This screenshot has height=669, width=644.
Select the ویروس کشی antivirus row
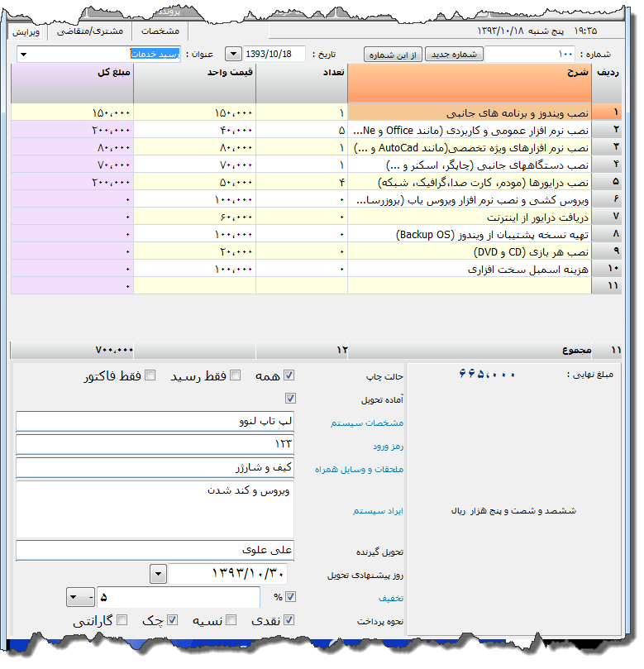(316, 199)
